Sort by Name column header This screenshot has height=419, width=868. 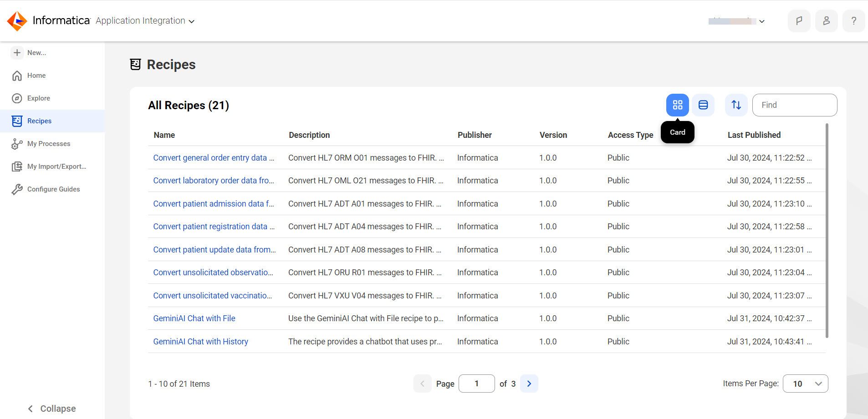click(164, 135)
